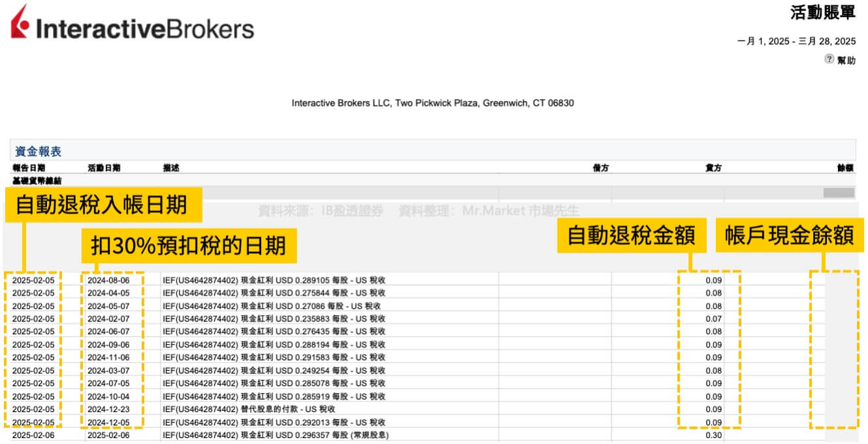Select the IEF 替代股息的付款 description
The image size is (868, 444).
pos(249,409)
